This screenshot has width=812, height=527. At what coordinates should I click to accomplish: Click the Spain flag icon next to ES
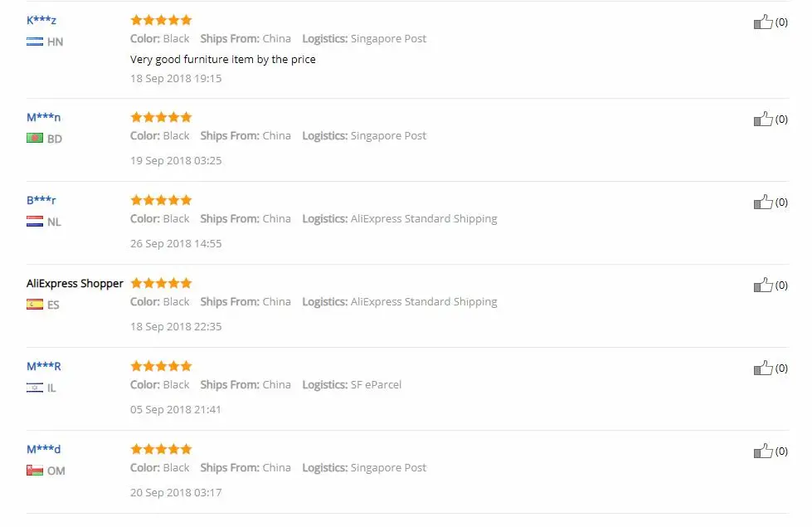35,305
